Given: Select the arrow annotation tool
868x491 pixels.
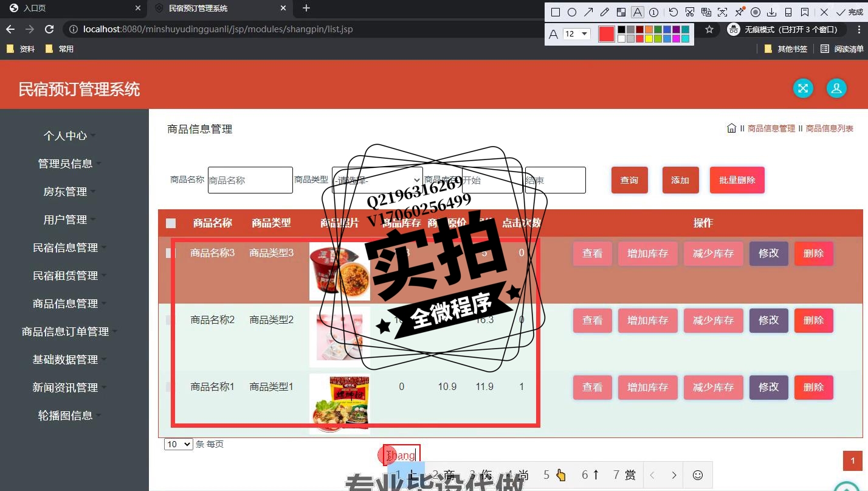Looking at the screenshot, I should (588, 12).
